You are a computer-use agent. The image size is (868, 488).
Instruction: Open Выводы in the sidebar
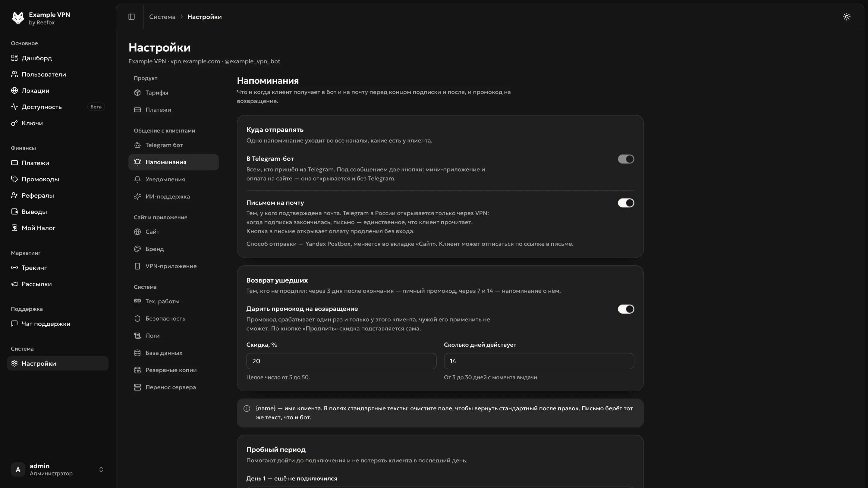58,211
